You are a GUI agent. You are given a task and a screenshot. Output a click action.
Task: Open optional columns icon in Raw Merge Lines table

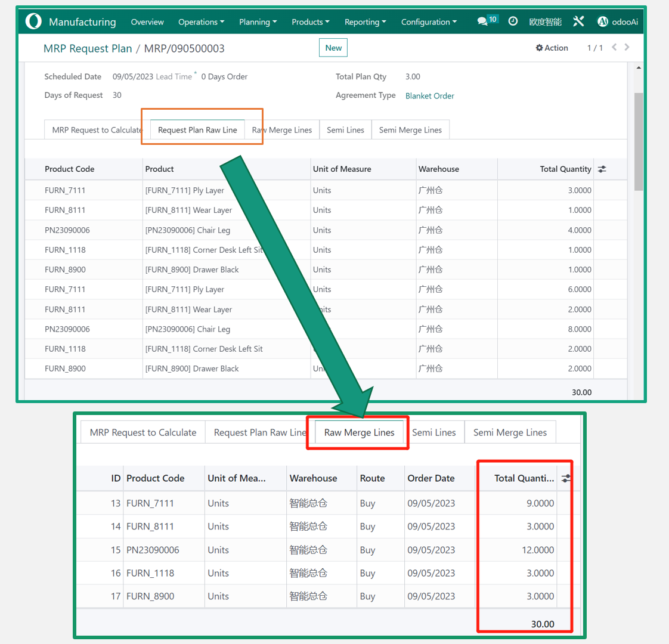566,478
